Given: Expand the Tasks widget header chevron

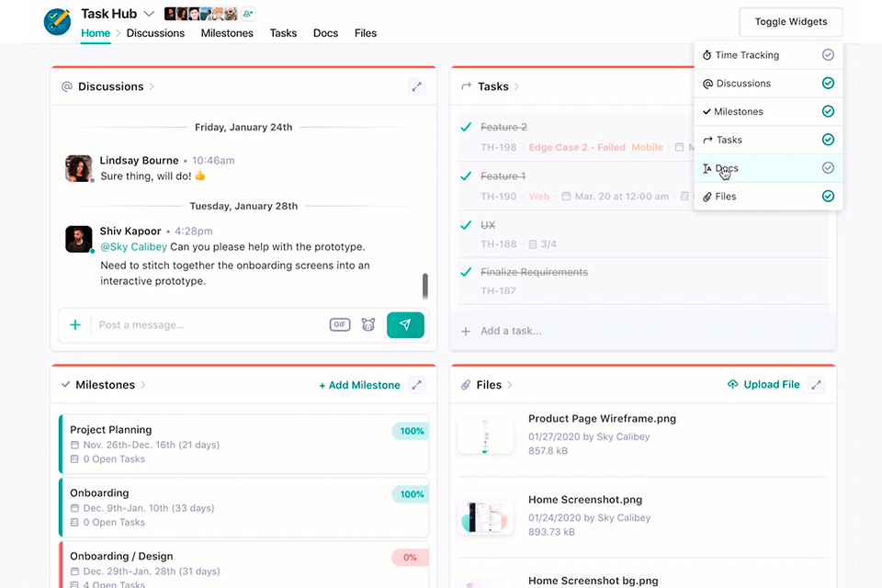Looking at the screenshot, I should [x=517, y=86].
